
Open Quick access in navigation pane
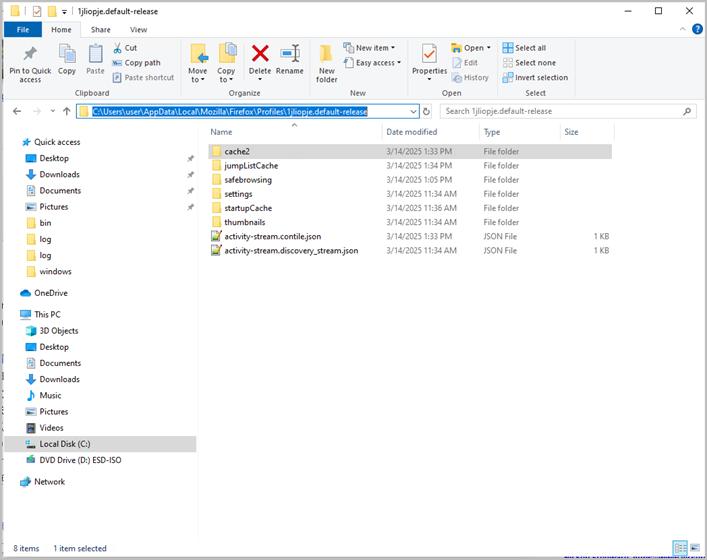pyautogui.click(x=51, y=142)
